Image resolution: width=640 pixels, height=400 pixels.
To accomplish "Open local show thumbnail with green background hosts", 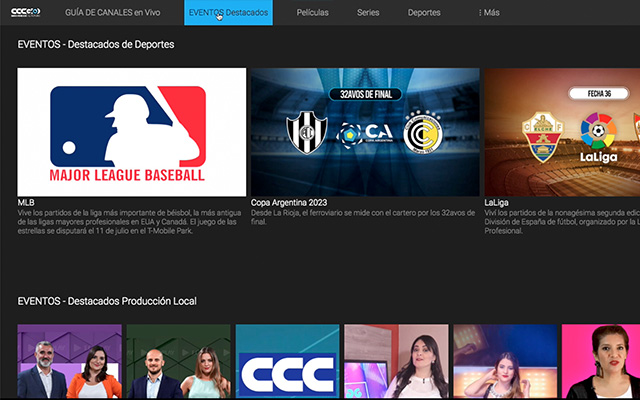I will (179, 362).
